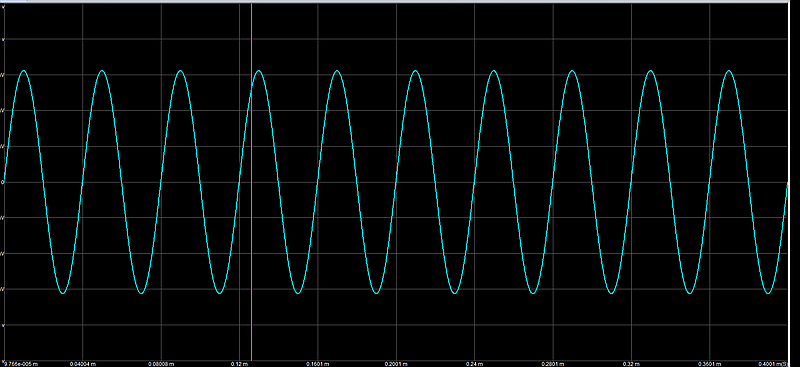Screen dimensions: 800x367
Task: Click the 9.766e-005 m axis origin label
Action: (x=20, y=364)
